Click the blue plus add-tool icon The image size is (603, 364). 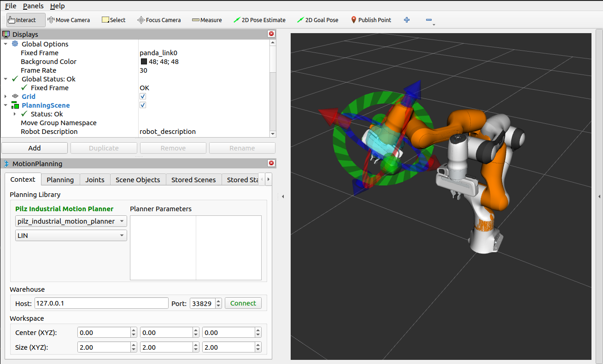pos(407,20)
